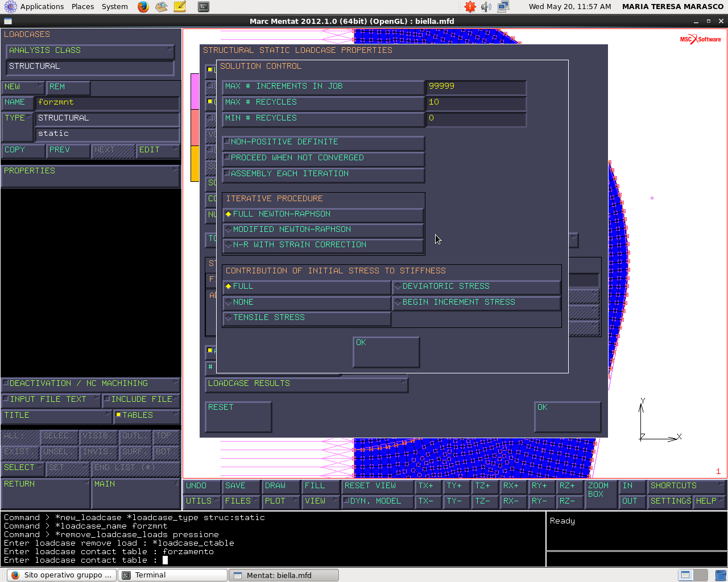This screenshot has height=582, width=728.
Task: Open UTILS menu
Action: coord(202,501)
